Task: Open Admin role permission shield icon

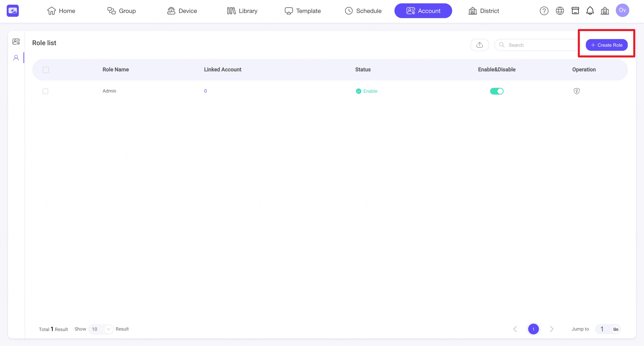Action: pyautogui.click(x=576, y=91)
